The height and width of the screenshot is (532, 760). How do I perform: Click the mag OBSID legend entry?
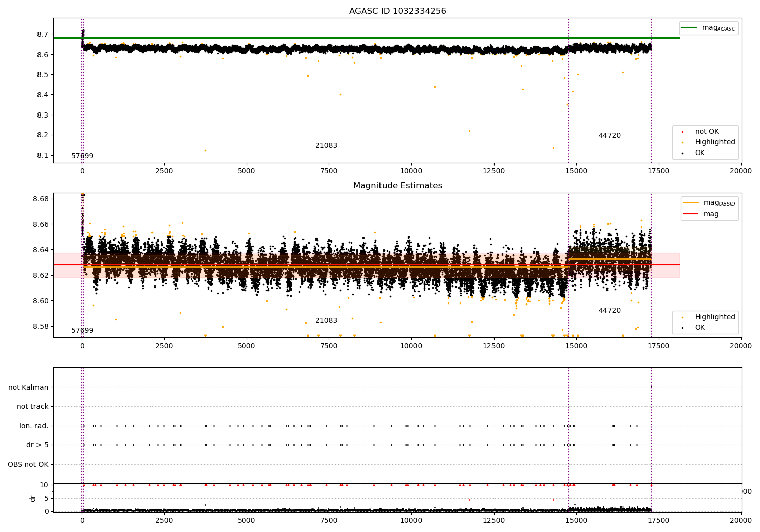[709, 203]
